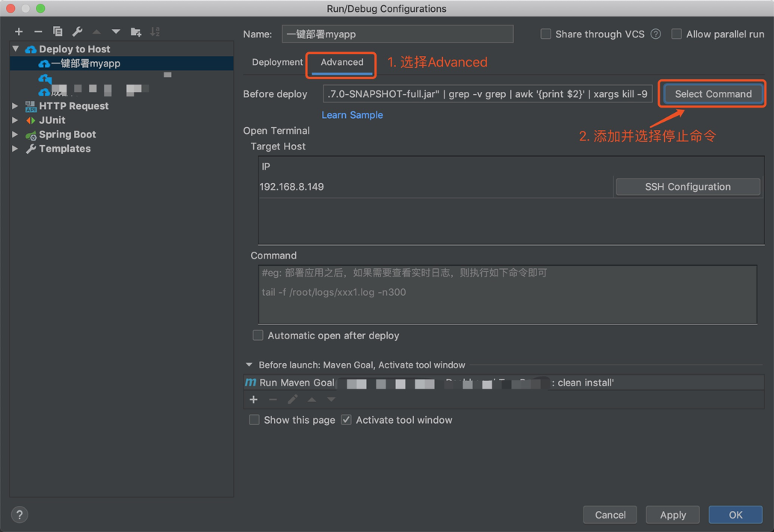Sort configurations alphabetically
This screenshot has height=532, width=774.
(155, 31)
